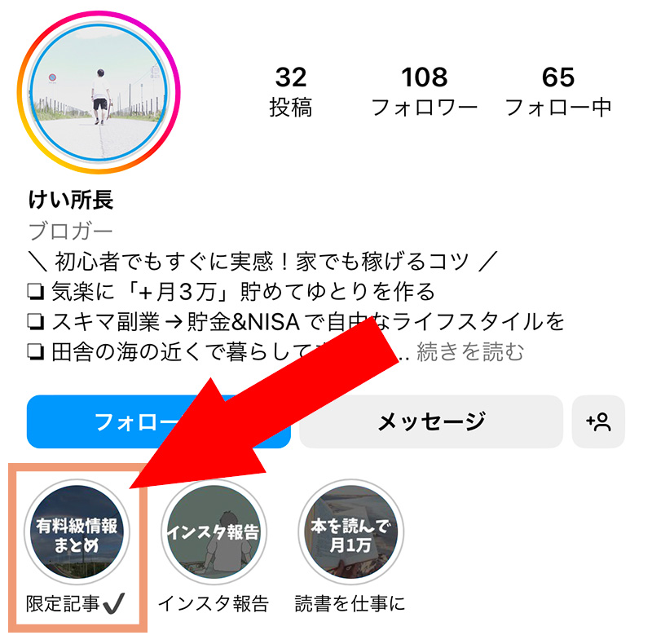Viewport: 652px width, 644px height.
Task: Click the けい所長 profile name
Action: click(71, 200)
